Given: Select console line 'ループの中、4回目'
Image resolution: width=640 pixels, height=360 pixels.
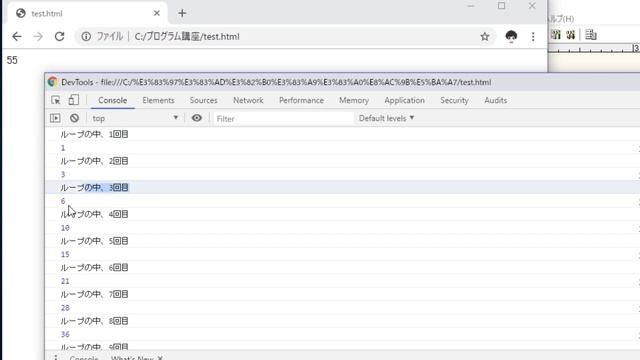Looking at the screenshot, I should pos(94,214).
